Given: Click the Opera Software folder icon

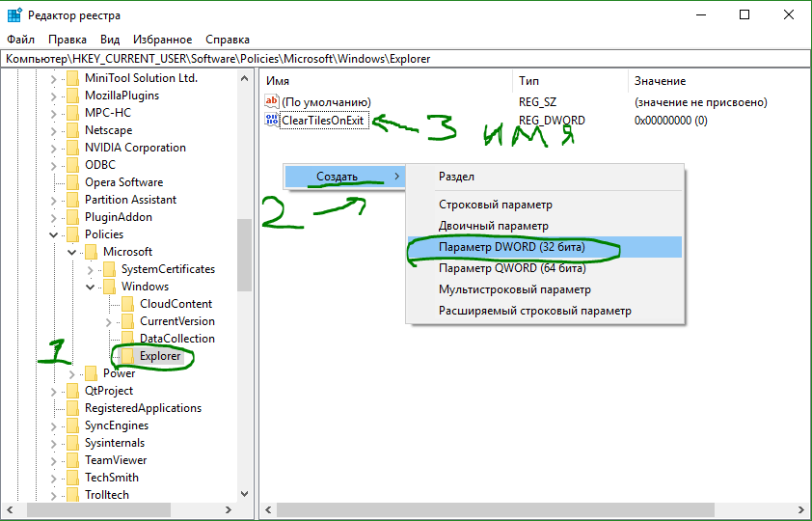Looking at the screenshot, I should [x=72, y=182].
